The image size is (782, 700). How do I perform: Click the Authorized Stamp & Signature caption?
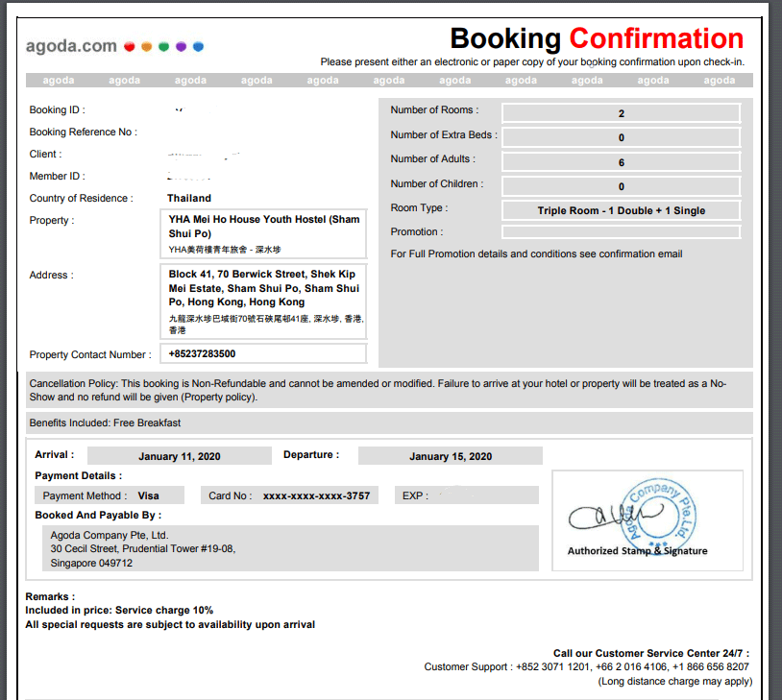click(637, 551)
